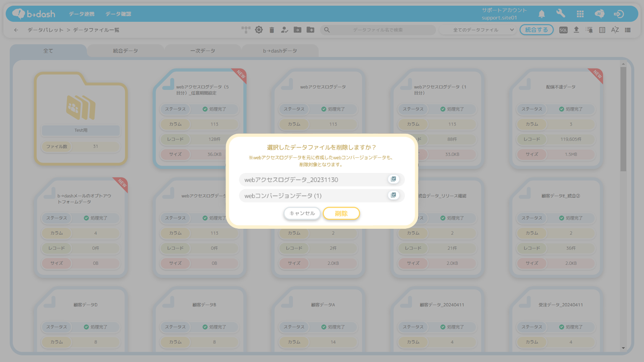This screenshot has height=362, width=644.
Task: Open the wrench settings icon
Action: tap(561, 14)
